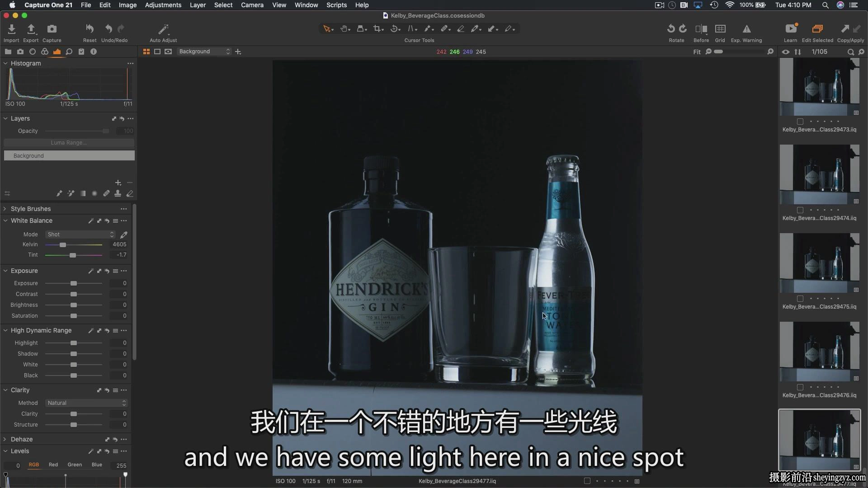Open macOS Spotlight search

(x=825, y=5)
